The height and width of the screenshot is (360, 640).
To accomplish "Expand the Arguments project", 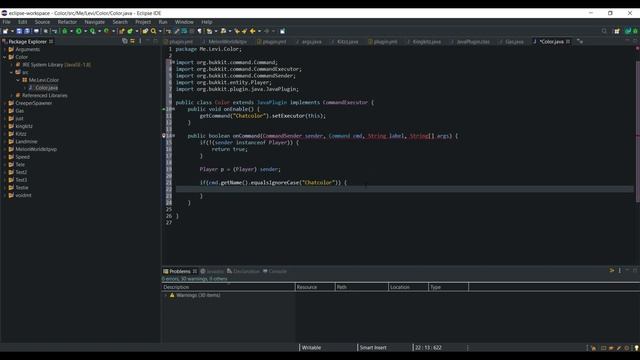I will coord(5,50).
